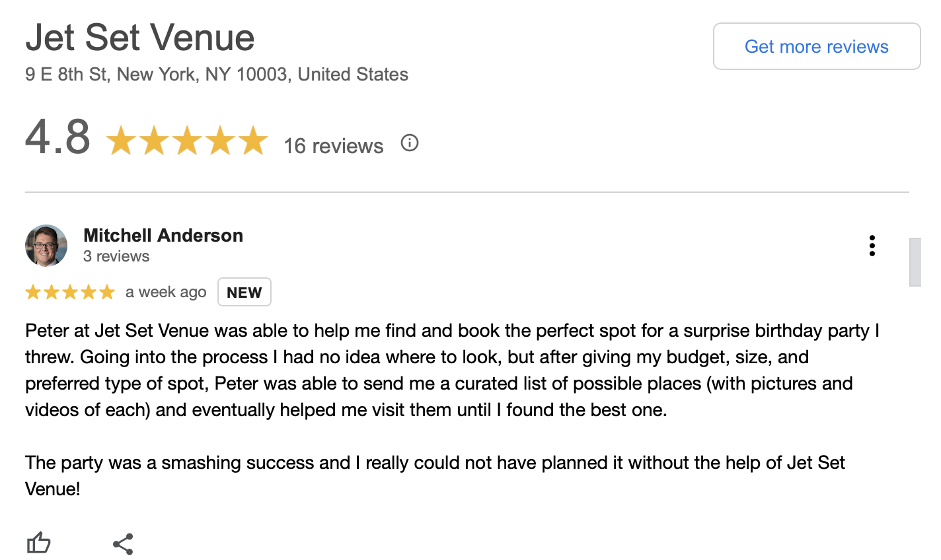Click the Jet Set Venue title
This screenshot has width=941, height=560.
click(x=140, y=38)
